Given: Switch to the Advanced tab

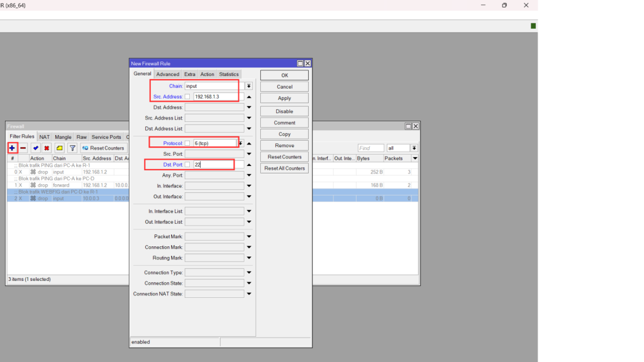Looking at the screenshot, I should coord(168,74).
